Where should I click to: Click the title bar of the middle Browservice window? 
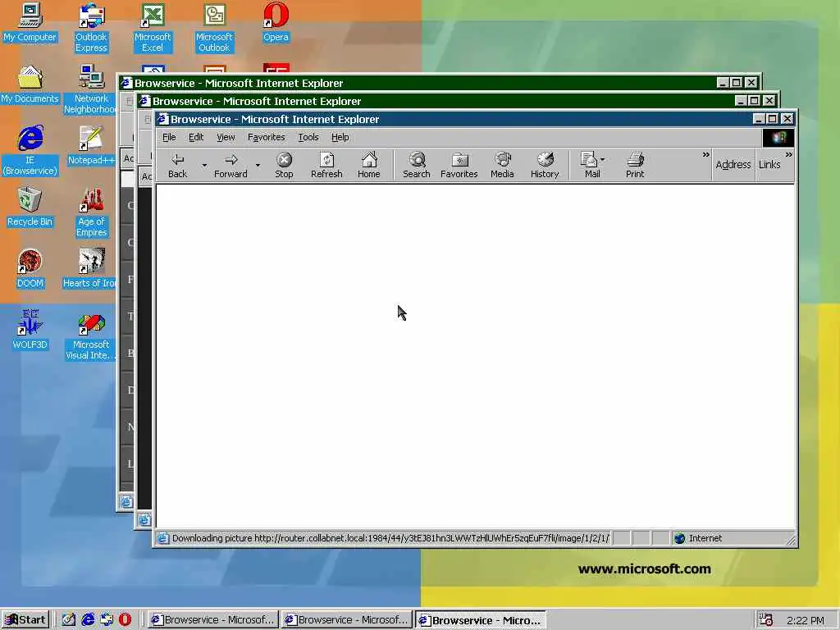pos(436,101)
